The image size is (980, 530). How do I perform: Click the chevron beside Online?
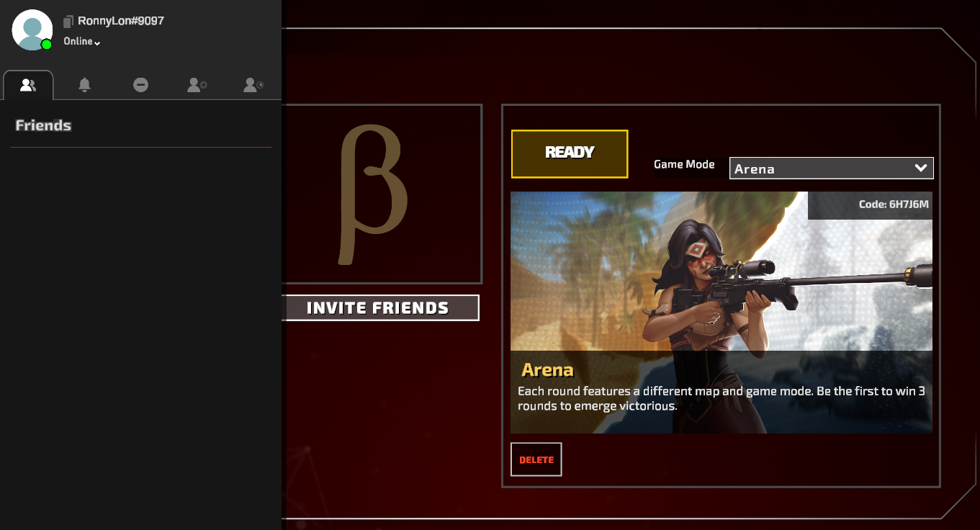[x=97, y=43]
